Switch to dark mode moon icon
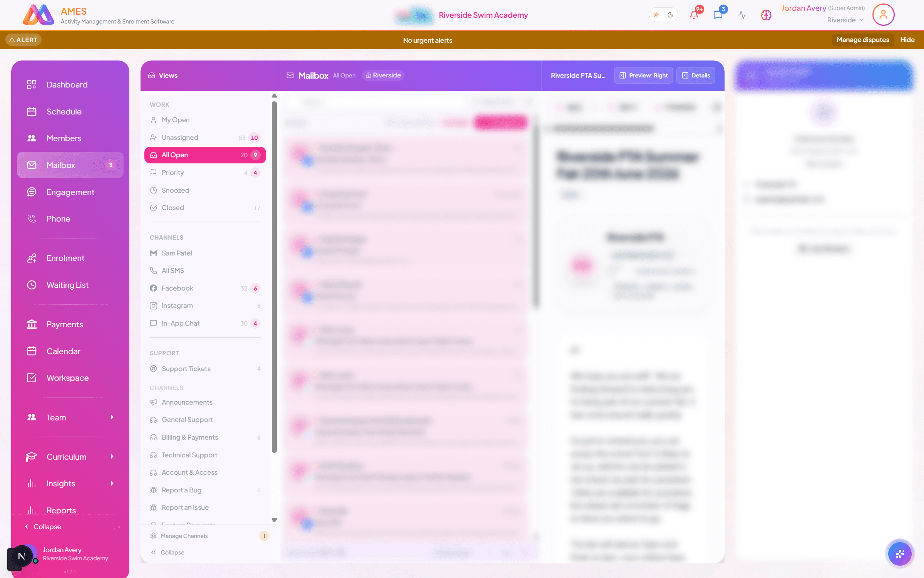Screen dimensions: 924x578 [670, 15]
